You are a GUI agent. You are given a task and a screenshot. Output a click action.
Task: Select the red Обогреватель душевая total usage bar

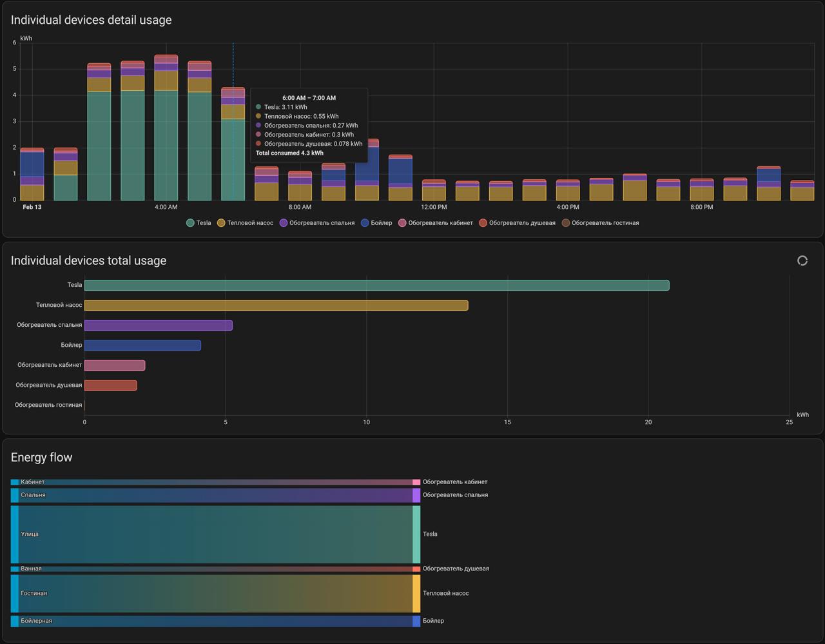coord(110,385)
